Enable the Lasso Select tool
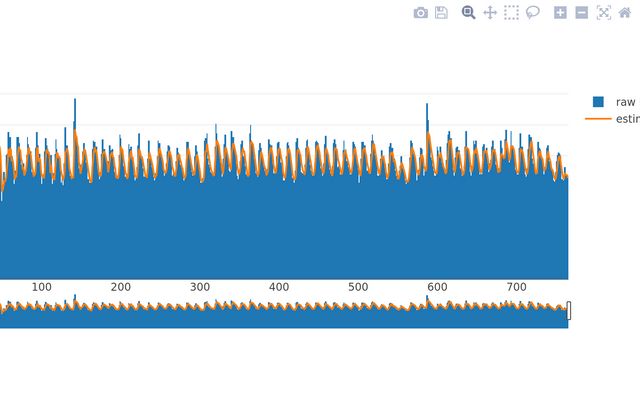The height and width of the screenshot is (400, 640). pyautogui.click(x=533, y=13)
